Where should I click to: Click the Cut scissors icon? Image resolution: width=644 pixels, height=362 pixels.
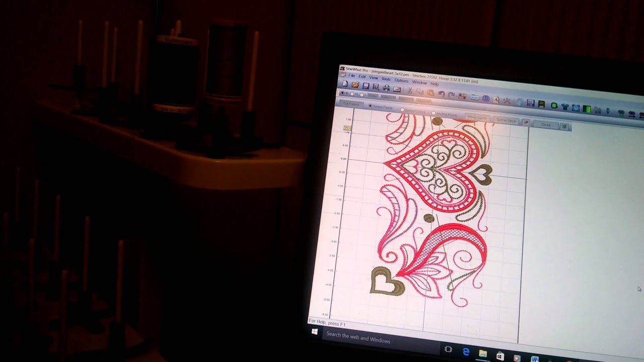410,90
